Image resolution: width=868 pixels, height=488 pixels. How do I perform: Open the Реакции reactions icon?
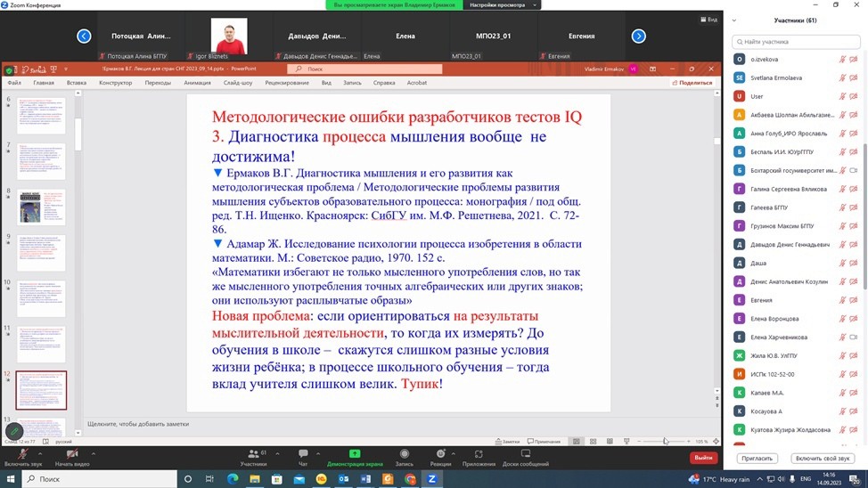click(440, 454)
